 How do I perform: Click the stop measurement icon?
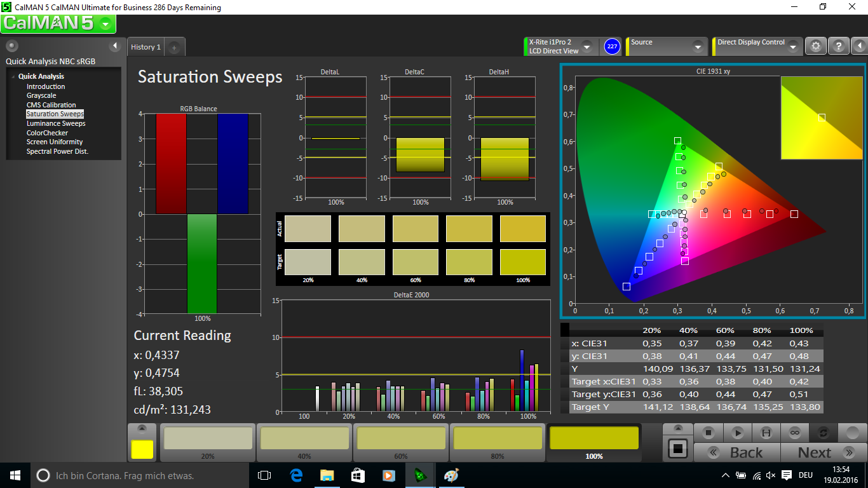tap(709, 433)
